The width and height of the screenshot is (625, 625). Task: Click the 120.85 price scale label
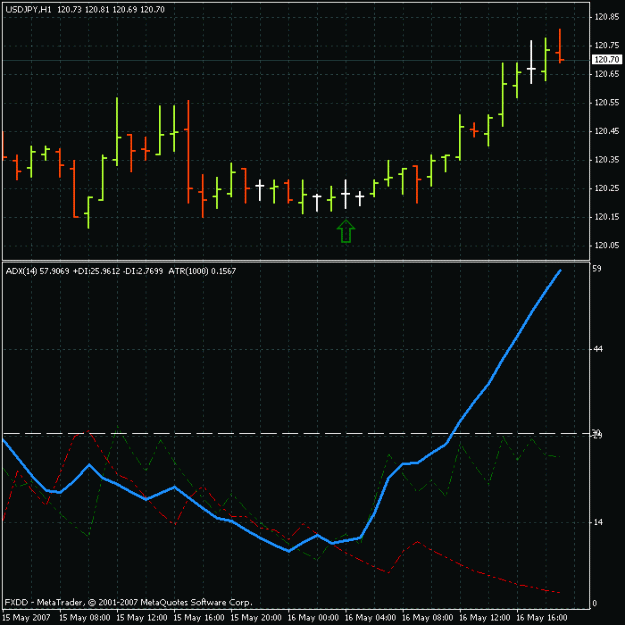[607, 17]
